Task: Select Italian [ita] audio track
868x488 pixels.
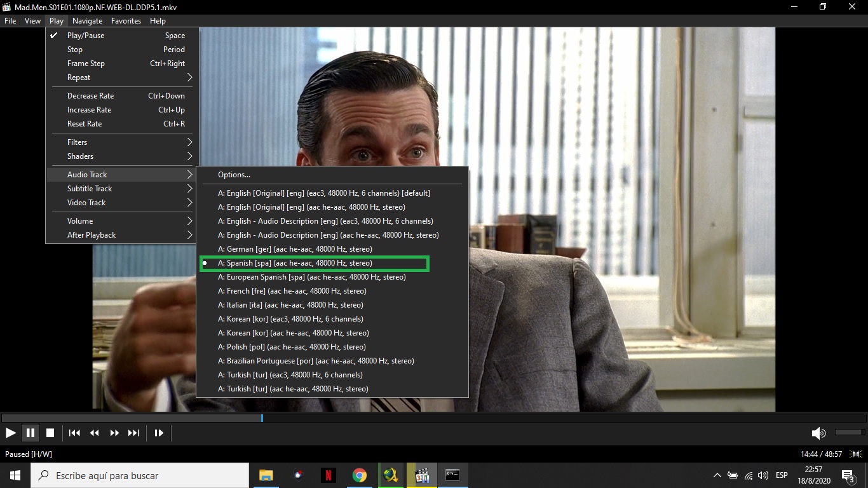Action: click(332, 305)
